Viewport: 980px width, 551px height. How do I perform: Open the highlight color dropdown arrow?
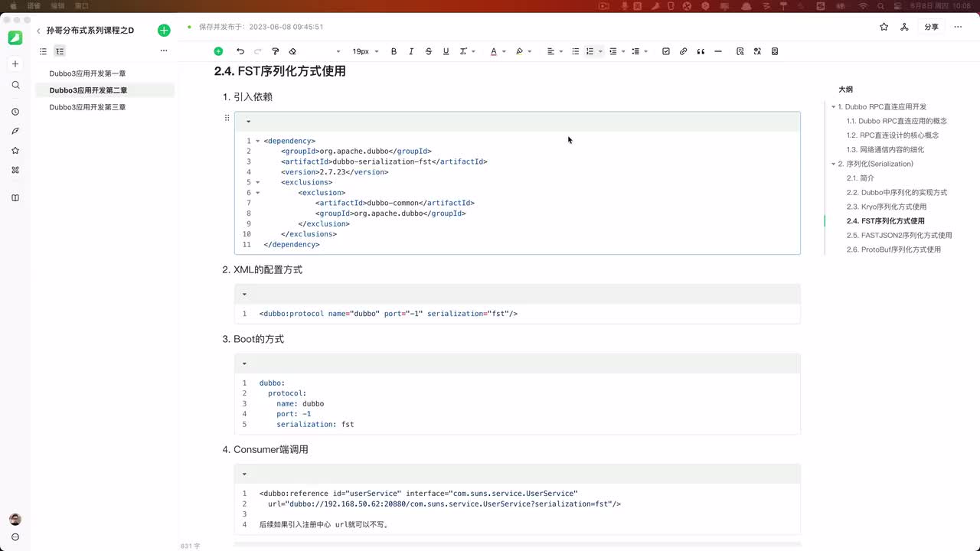pos(530,51)
